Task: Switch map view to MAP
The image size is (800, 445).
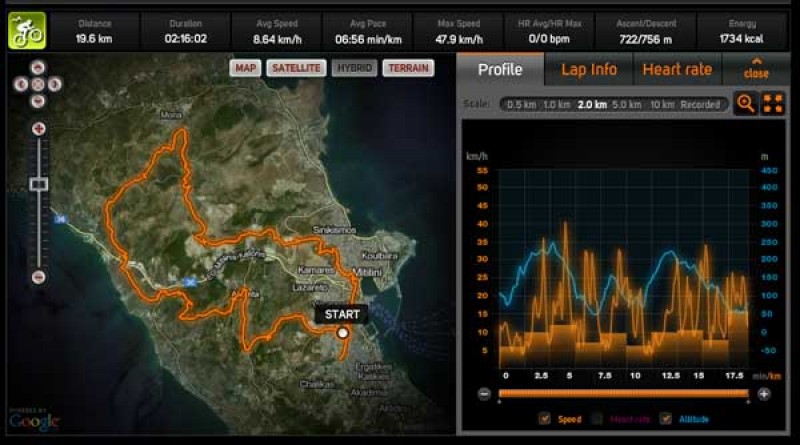Action: pyautogui.click(x=245, y=68)
